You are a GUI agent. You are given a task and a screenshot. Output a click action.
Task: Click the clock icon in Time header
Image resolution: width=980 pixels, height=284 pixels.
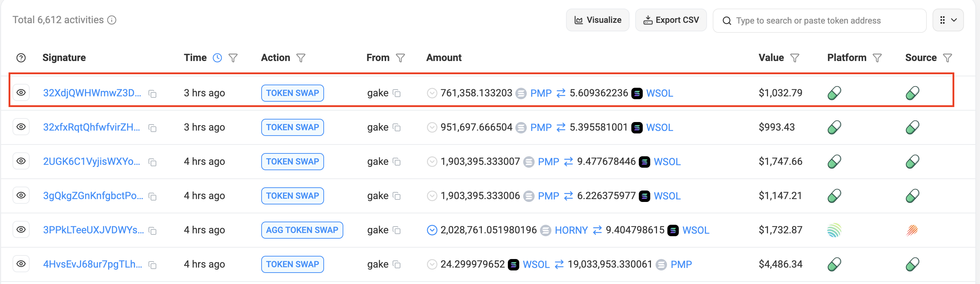click(x=217, y=58)
